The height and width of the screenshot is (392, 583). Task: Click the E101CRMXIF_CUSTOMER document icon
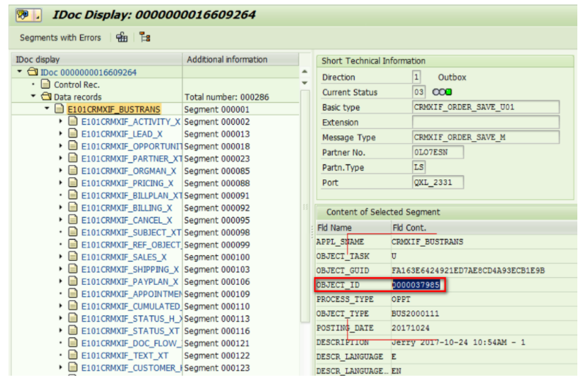pos(73,366)
